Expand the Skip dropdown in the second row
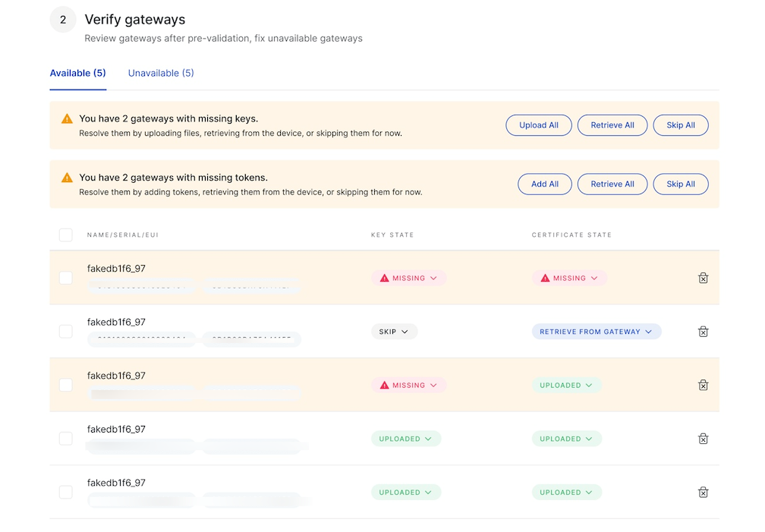Screen dimensions: 765x532 (x=394, y=332)
